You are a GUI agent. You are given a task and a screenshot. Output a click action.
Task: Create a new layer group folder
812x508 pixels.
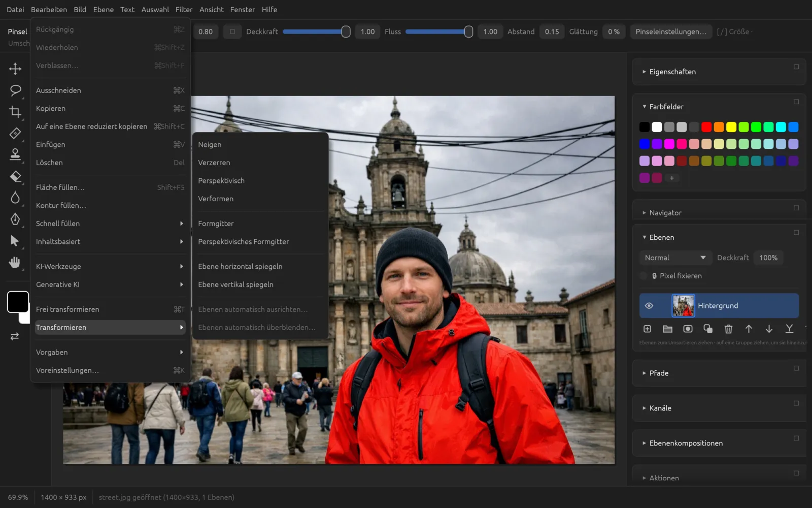click(x=667, y=329)
